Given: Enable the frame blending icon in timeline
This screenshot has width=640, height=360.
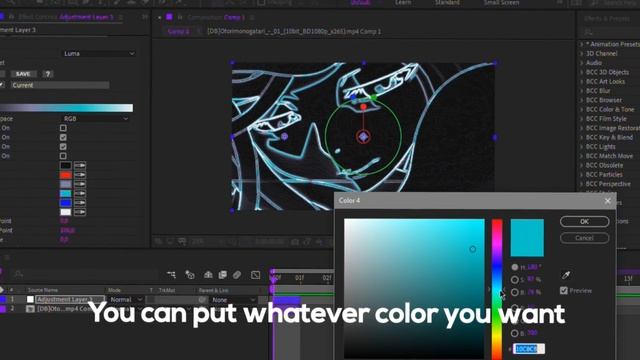Looking at the screenshot, I should pos(222,275).
